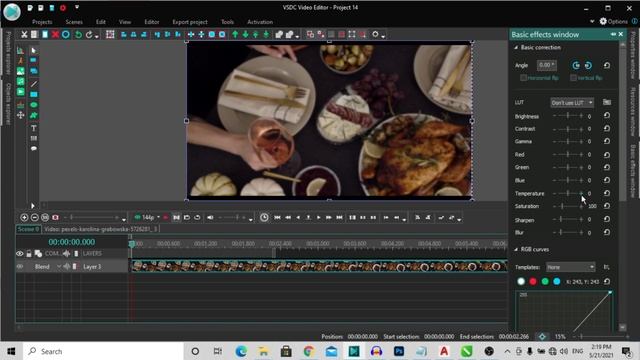640x360 pixels.
Task: Mute audio of Layer 3
Action: point(67,267)
